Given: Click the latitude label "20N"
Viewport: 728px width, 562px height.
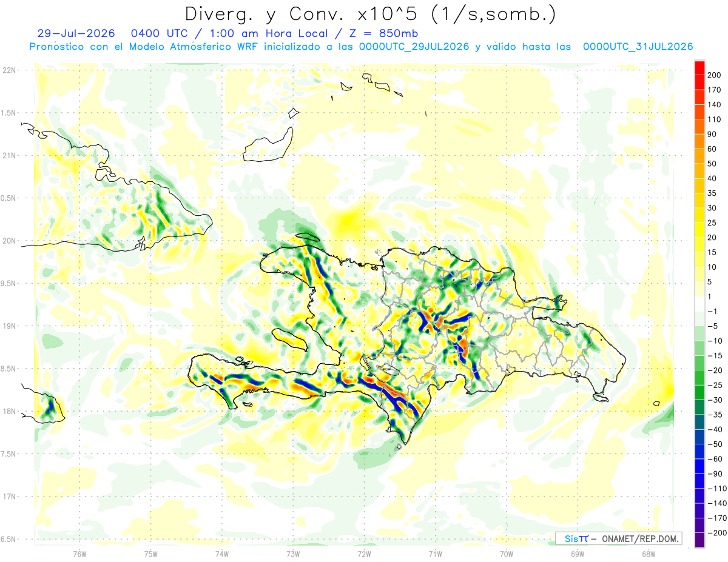Looking at the screenshot, I should pos(9,241).
